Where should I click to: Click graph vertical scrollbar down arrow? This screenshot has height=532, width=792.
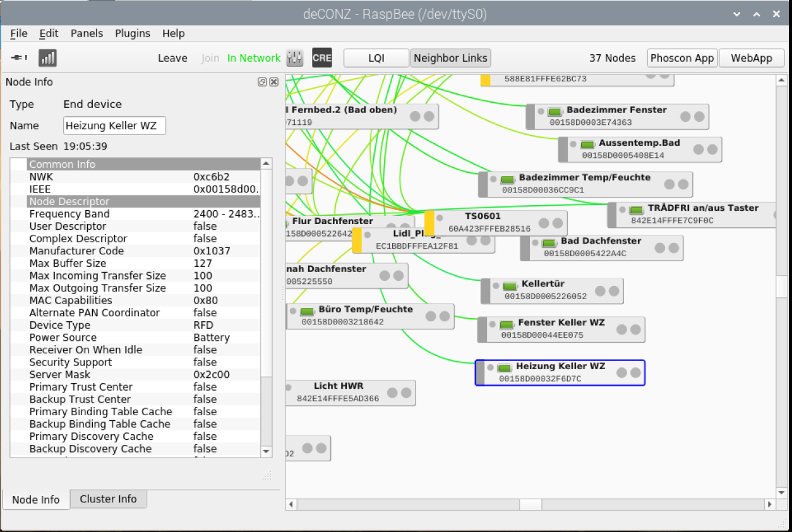782,492
